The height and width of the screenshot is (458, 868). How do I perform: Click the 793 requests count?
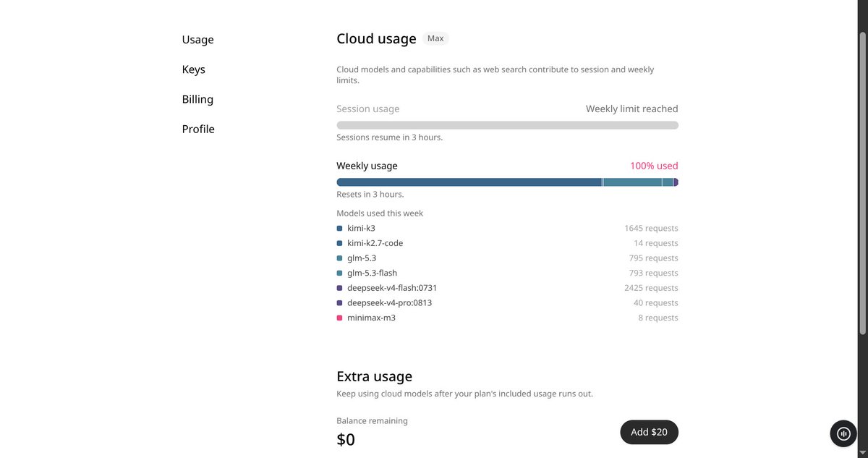click(654, 273)
